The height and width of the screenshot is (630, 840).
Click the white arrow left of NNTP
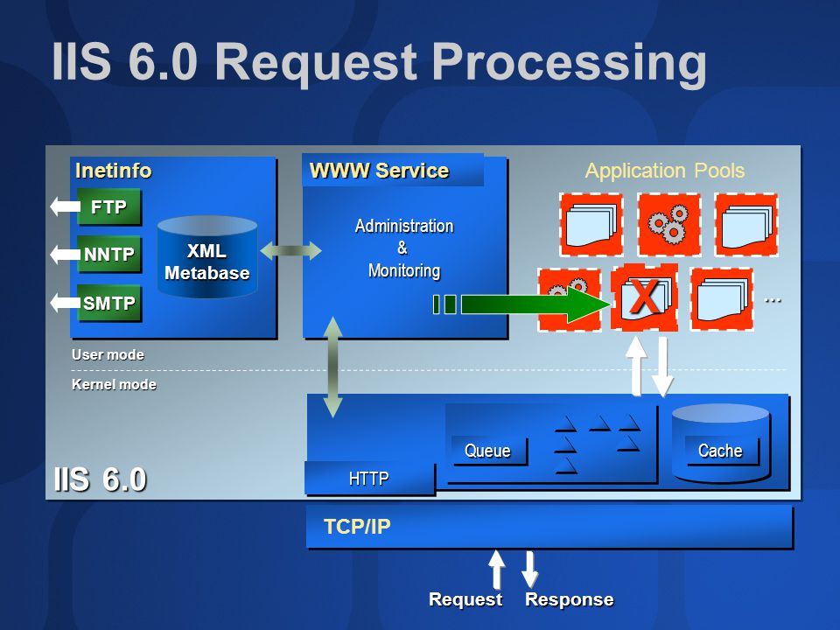point(65,254)
